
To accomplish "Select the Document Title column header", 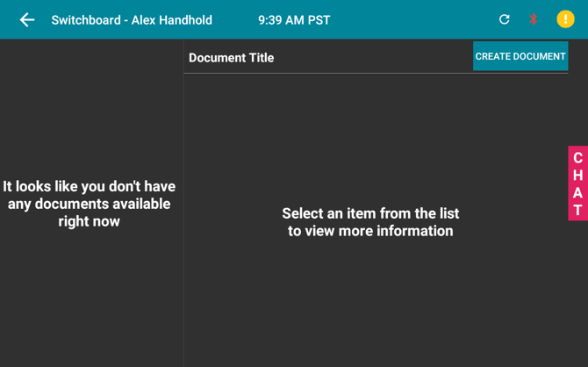I will pyautogui.click(x=232, y=58).
